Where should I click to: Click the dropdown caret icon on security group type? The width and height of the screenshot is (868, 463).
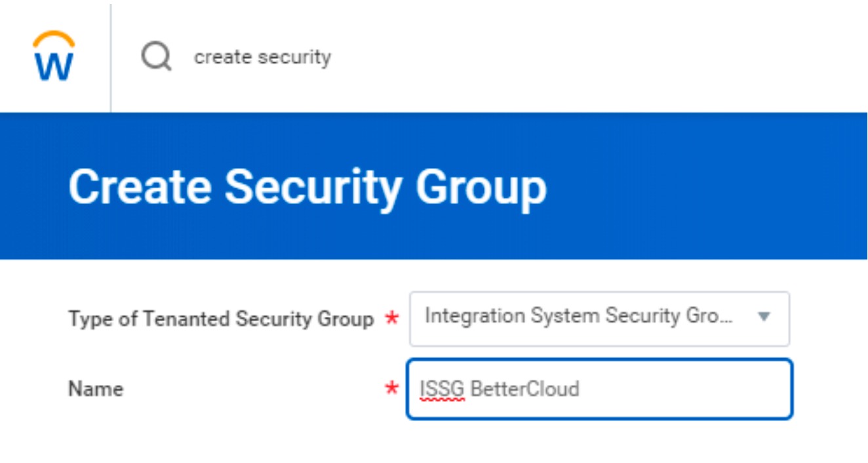[x=764, y=318]
